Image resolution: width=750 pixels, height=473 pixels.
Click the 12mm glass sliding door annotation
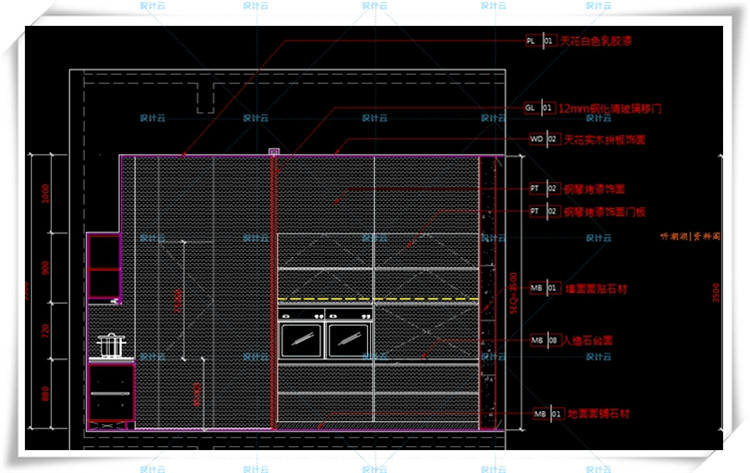coord(610,109)
